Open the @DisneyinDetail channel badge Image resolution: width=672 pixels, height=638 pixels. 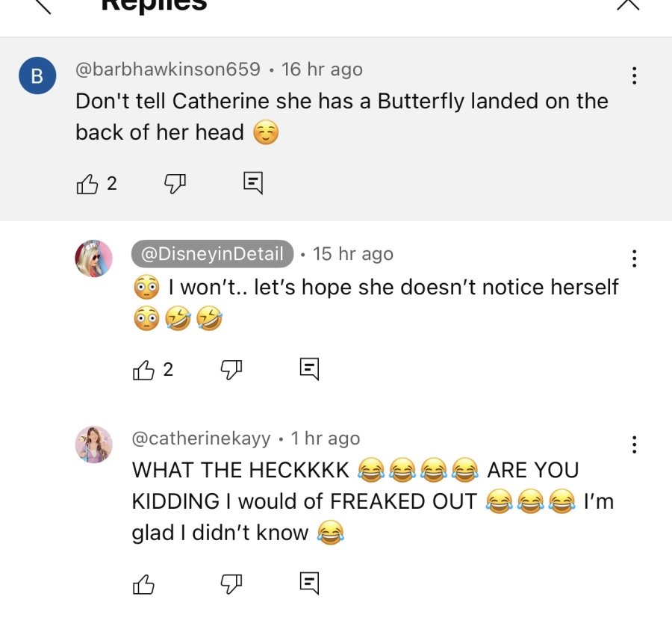tap(212, 254)
